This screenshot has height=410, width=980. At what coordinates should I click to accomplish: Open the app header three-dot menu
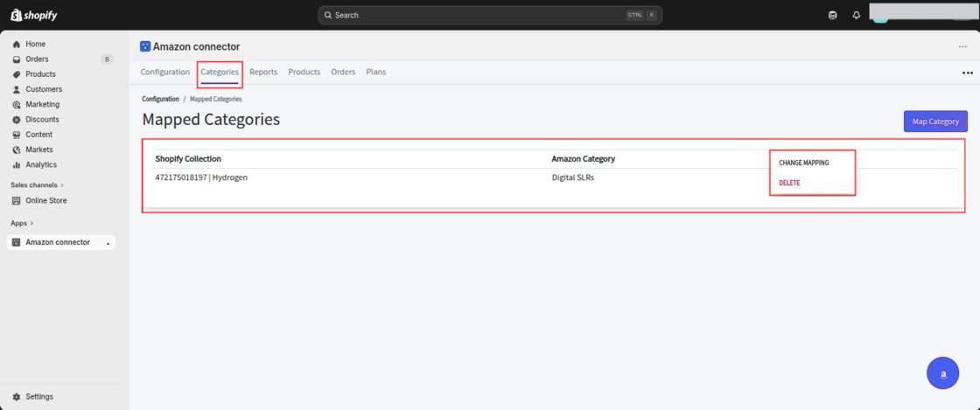962,47
